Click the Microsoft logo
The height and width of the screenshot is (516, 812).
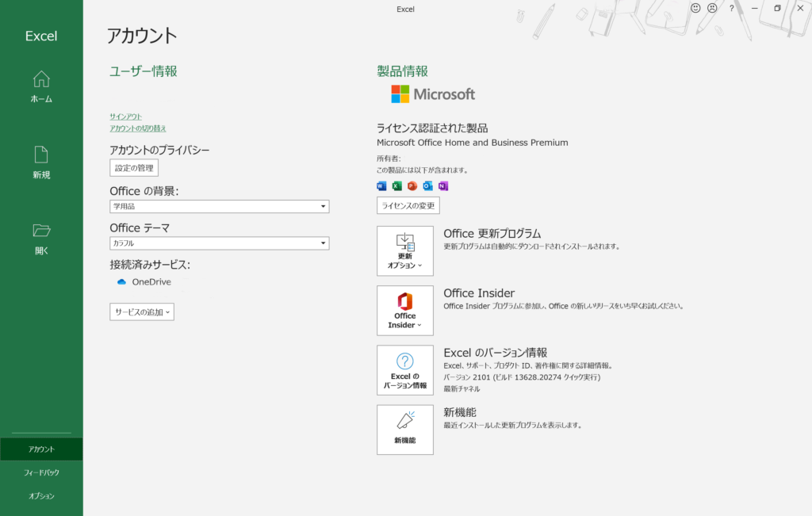click(433, 94)
